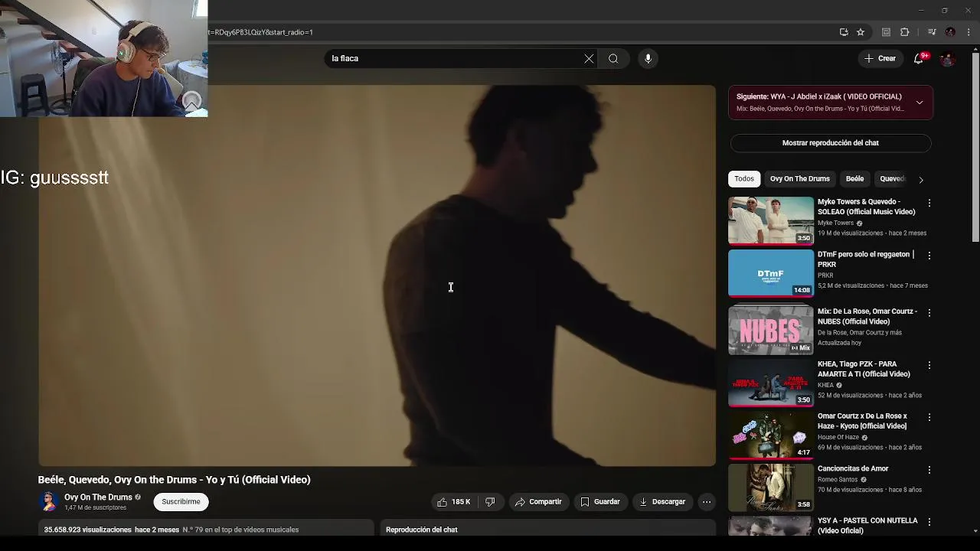The image size is (980, 551).
Task: Open options menu for PARA AMARTE A TI
Action: click(929, 366)
